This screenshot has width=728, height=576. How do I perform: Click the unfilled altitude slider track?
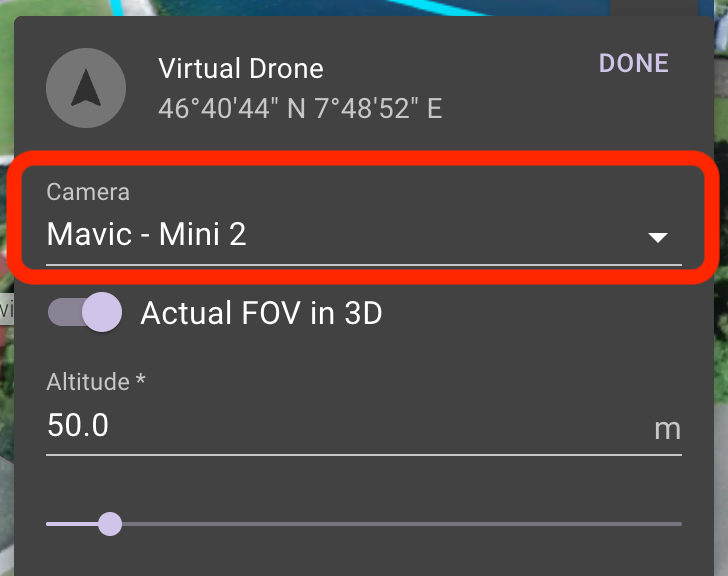pos(402,524)
